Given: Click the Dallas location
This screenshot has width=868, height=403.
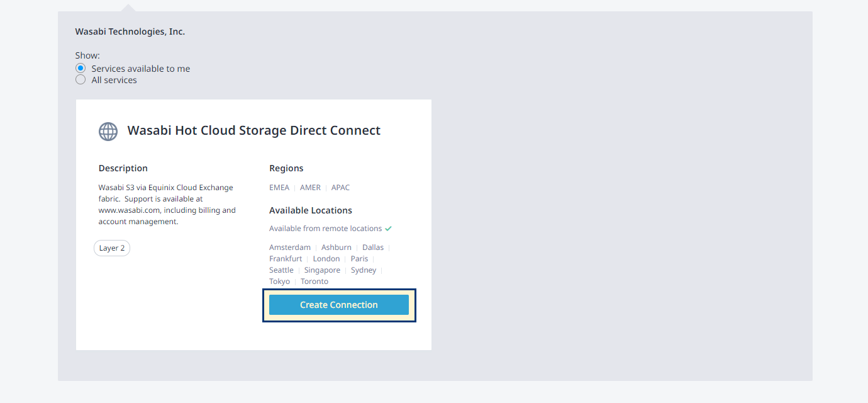Looking at the screenshot, I should (373, 247).
